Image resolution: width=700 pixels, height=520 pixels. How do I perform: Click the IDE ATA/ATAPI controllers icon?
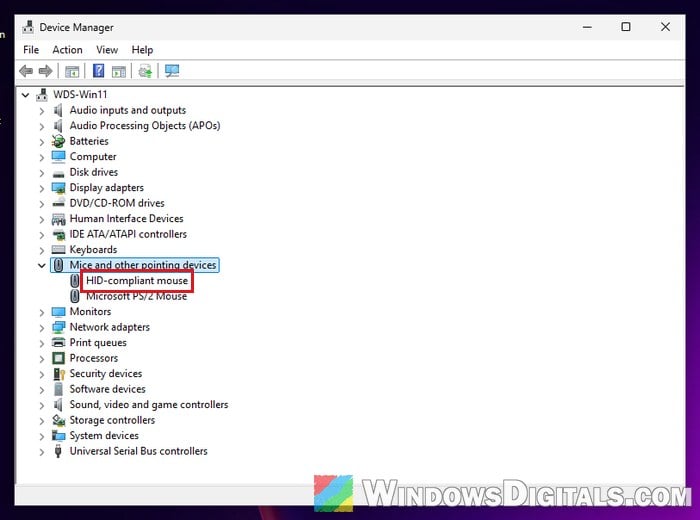coord(58,234)
